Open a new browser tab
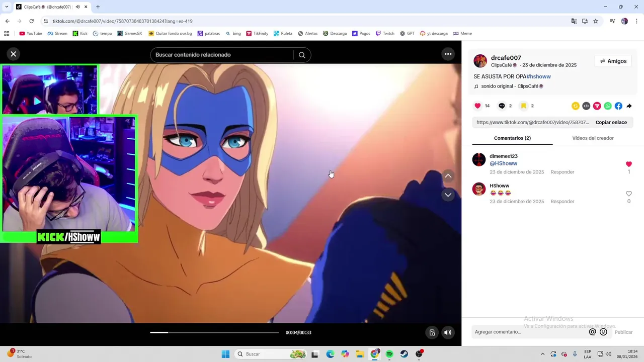The height and width of the screenshot is (362, 644). point(98,7)
